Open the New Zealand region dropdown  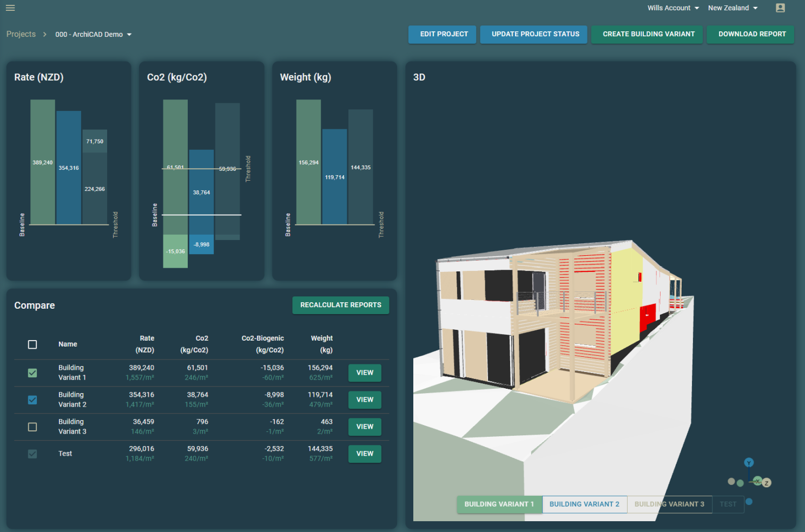pyautogui.click(x=733, y=8)
